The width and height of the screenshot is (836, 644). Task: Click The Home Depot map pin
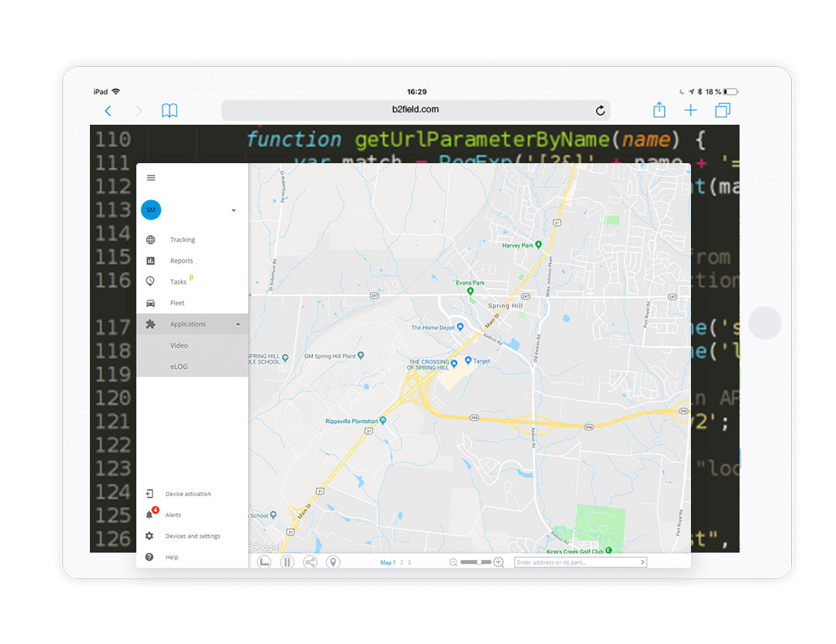(x=460, y=327)
